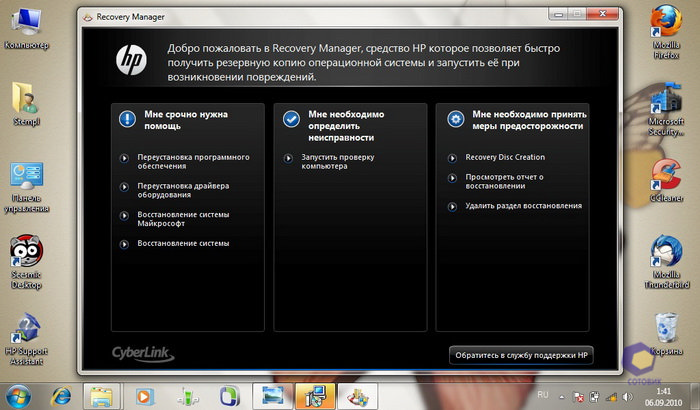This screenshot has height=410, width=700.
Task: Click the checkmark diagnostics section icon
Action: click(x=291, y=119)
